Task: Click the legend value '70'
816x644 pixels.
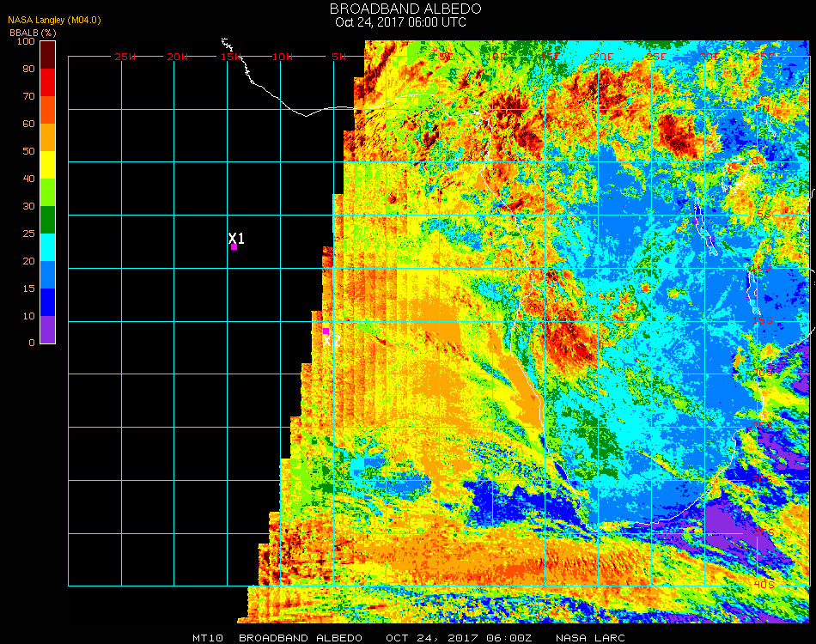Action: pyautogui.click(x=28, y=96)
